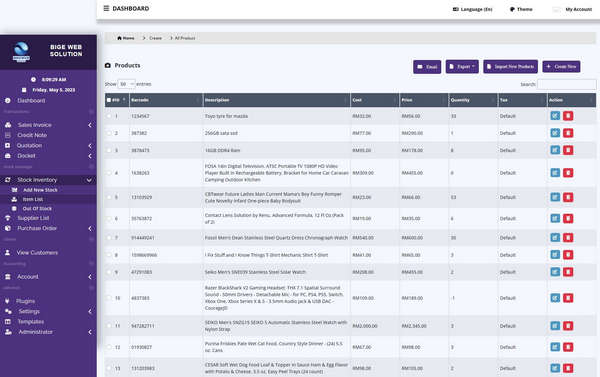
Task: Expand the Quotation submenu chevron
Action: (x=90, y=145)
